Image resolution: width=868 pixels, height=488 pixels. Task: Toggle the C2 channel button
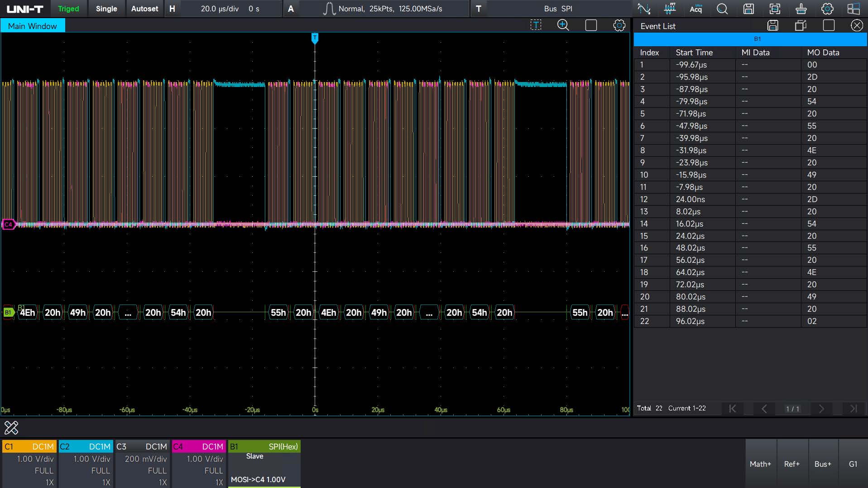[86, 446]
